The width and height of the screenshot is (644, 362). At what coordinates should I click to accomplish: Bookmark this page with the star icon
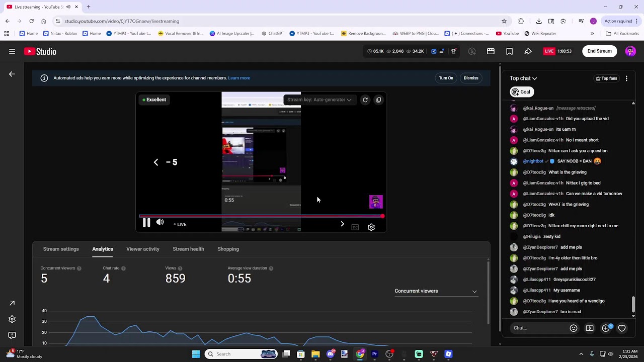point(504,21)
